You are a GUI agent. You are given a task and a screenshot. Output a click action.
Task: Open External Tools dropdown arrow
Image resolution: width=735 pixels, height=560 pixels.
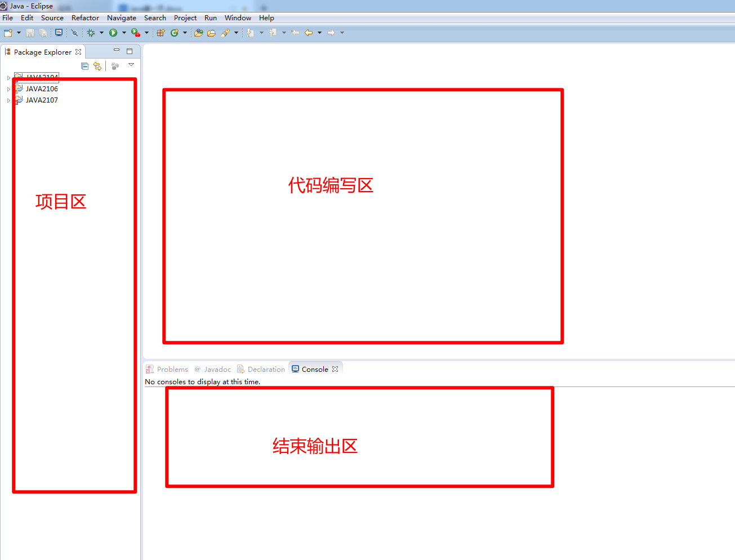pyautogui.click(x=147, y=33)
